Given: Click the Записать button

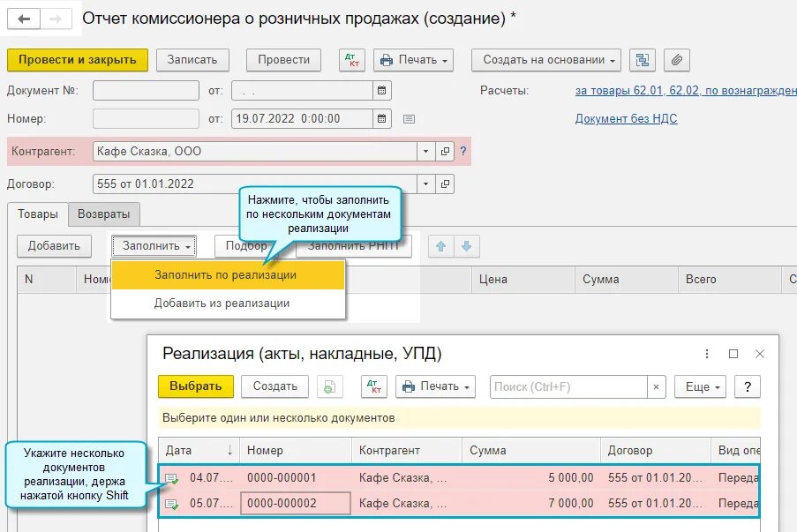Looking at the screenshot, I should 192,60.
